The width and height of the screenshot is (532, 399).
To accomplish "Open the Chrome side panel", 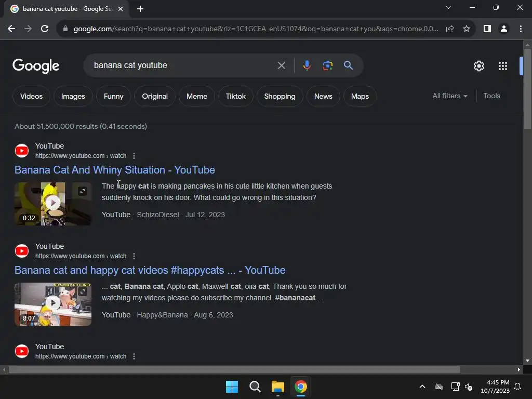I will point(487,29).
